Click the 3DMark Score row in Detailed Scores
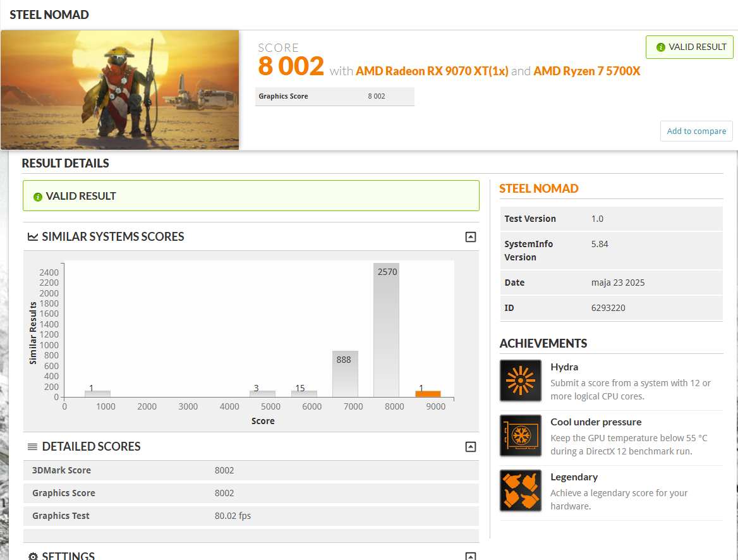Image resolution: width=738 pixels, height=560 pixels. [251, 470]
